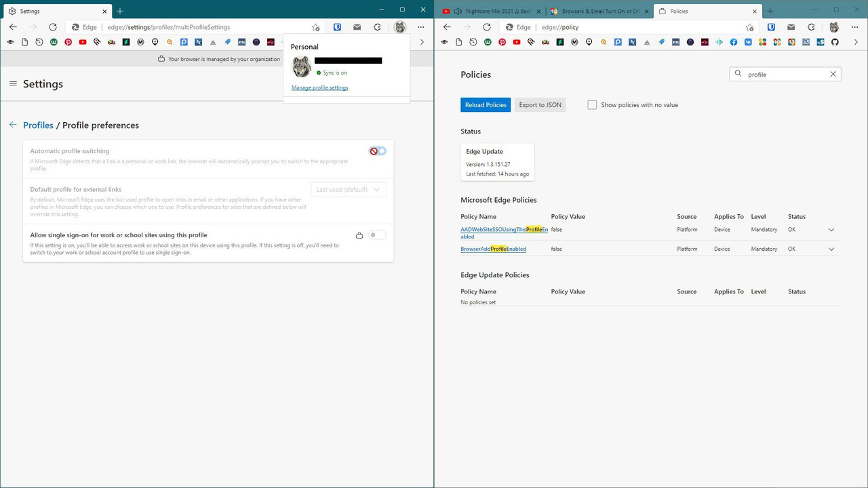Image resolution: width=868 pixels, height=488 pixels.
Task: Click Bitwarden extension icon in Settings window
Action: (x=337, y=27)
